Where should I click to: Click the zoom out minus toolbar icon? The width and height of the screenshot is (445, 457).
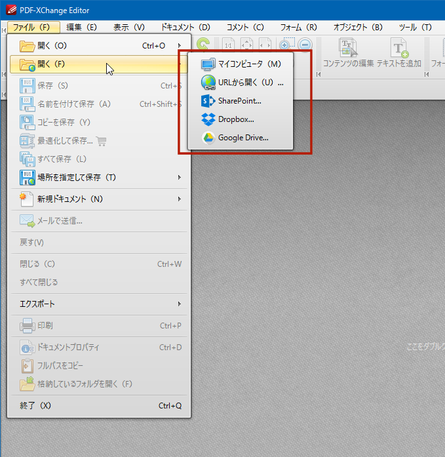tap(305, 45)
